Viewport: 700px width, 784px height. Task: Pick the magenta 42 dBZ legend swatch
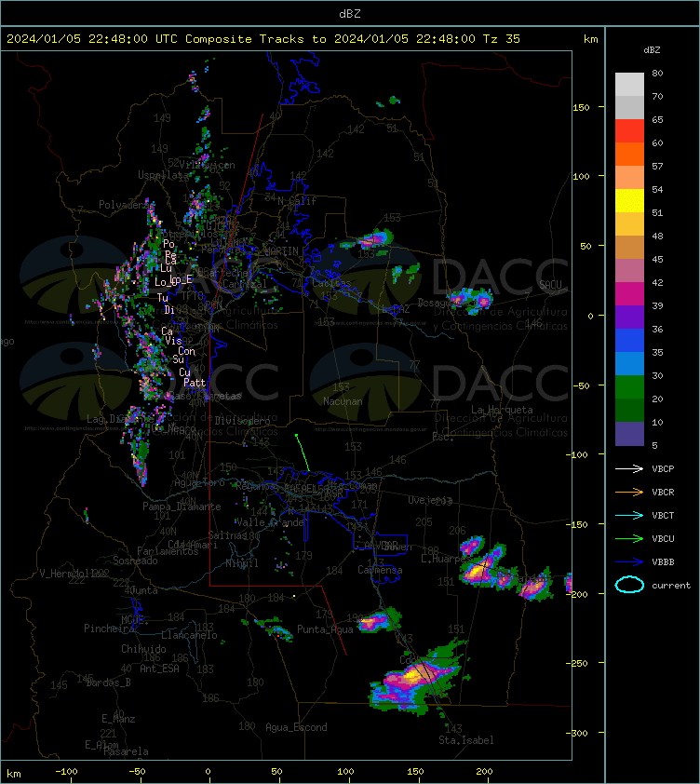(x=629, y=294)
